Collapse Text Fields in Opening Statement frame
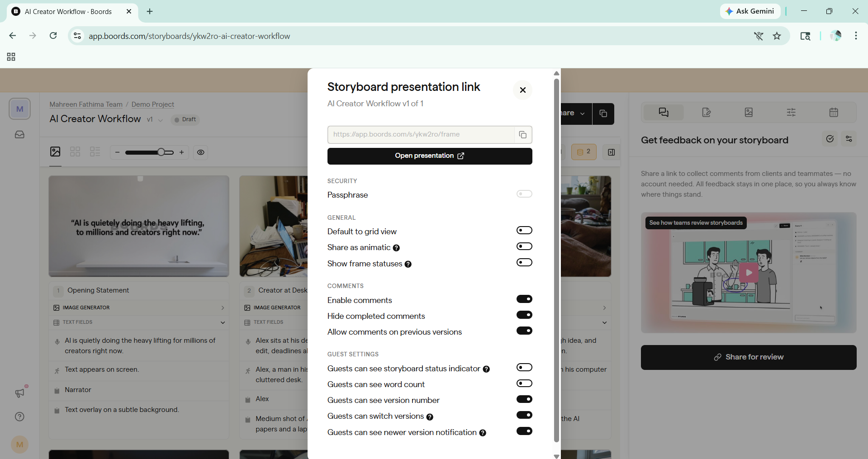 click(x=139, y=322)
